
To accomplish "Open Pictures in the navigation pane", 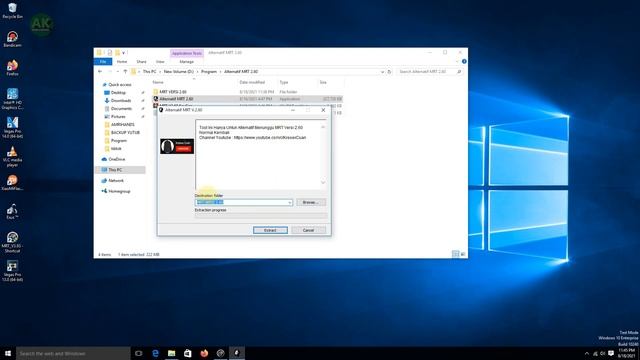I will [x=118, y=117].
